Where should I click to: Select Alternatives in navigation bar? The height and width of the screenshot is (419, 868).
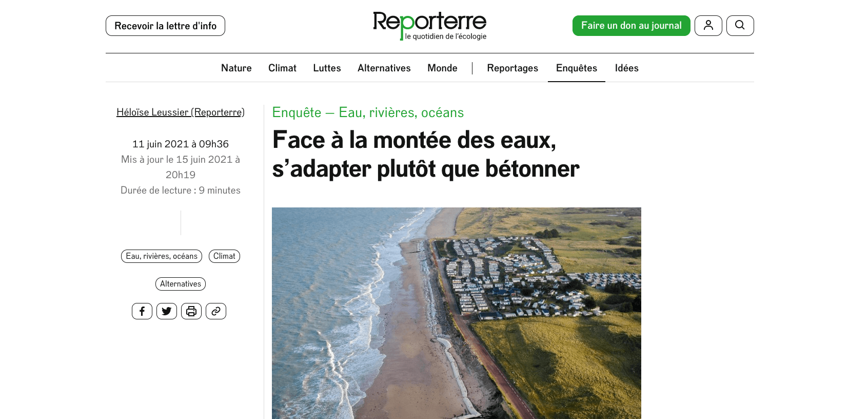pyautogui.click(x=384, y=68)
